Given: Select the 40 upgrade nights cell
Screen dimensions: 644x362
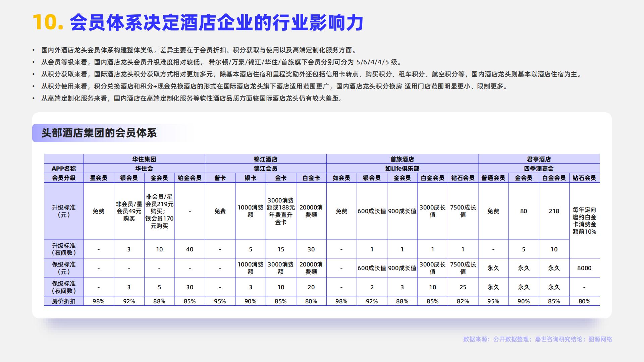Looking at the screenshot, I should point(190,249).
